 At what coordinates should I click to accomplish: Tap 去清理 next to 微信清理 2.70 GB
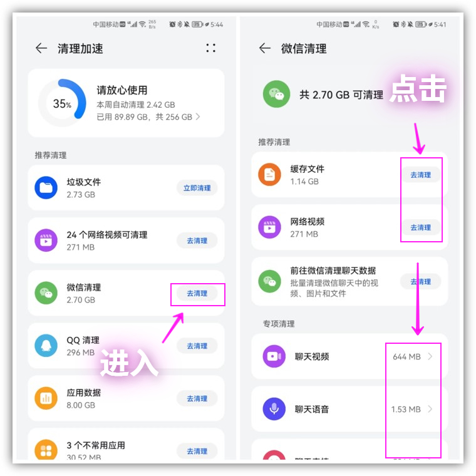pyautogui.click(x=197, y=293)
